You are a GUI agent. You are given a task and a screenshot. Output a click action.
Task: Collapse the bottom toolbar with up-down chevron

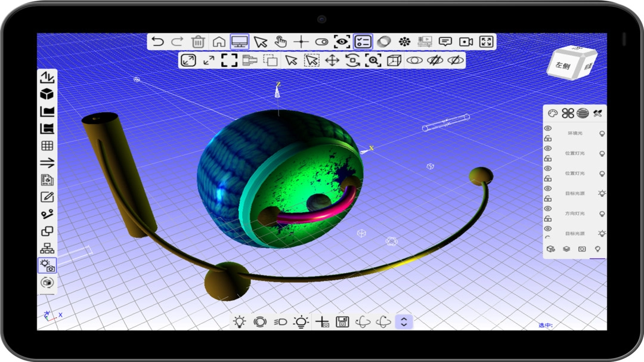click(404, 322)
